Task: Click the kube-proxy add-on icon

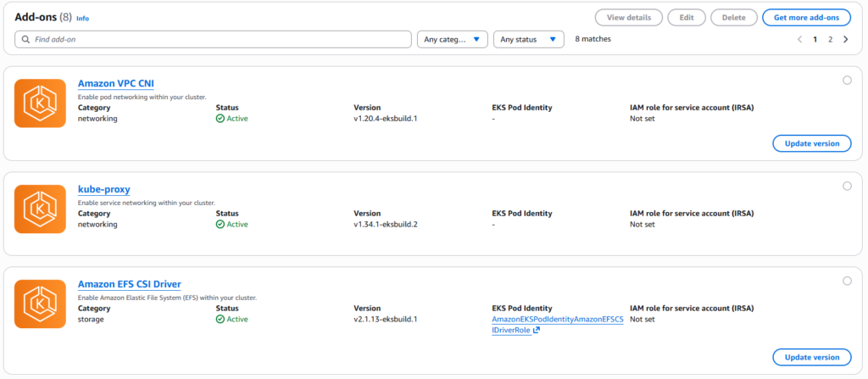Action: coord(40,209)
